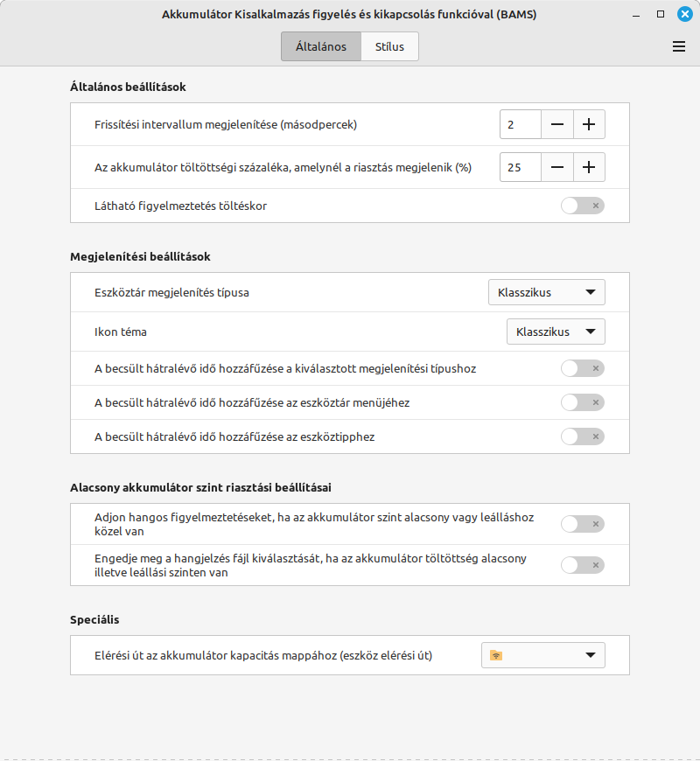Enable 'Adjon hangos figyelmeztetéseket' switch
Screen dimensions: 700x761
[x=582, y=524]
